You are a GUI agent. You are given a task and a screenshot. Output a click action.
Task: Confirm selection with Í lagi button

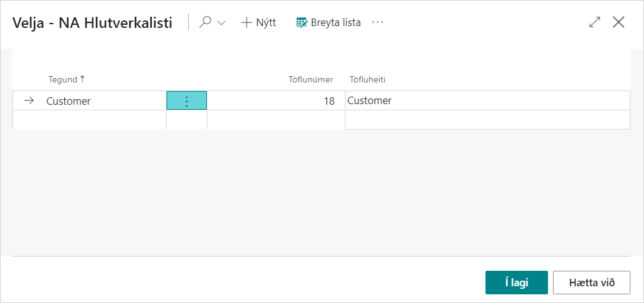[516, 283]
